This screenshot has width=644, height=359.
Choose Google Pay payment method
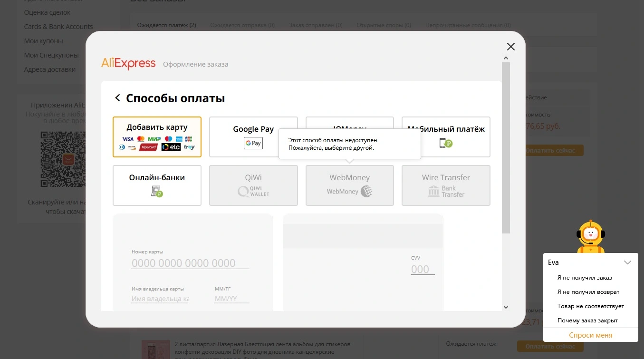coord(253,137)
